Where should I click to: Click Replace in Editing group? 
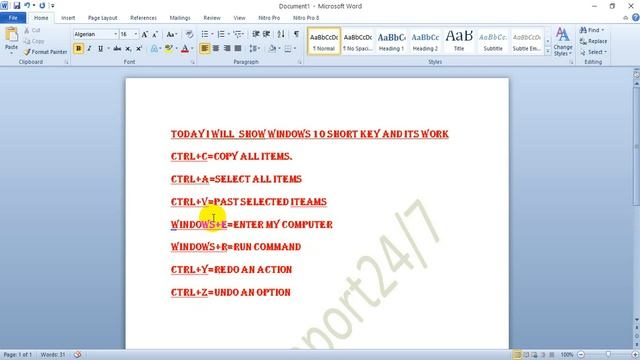pos(593,41)
